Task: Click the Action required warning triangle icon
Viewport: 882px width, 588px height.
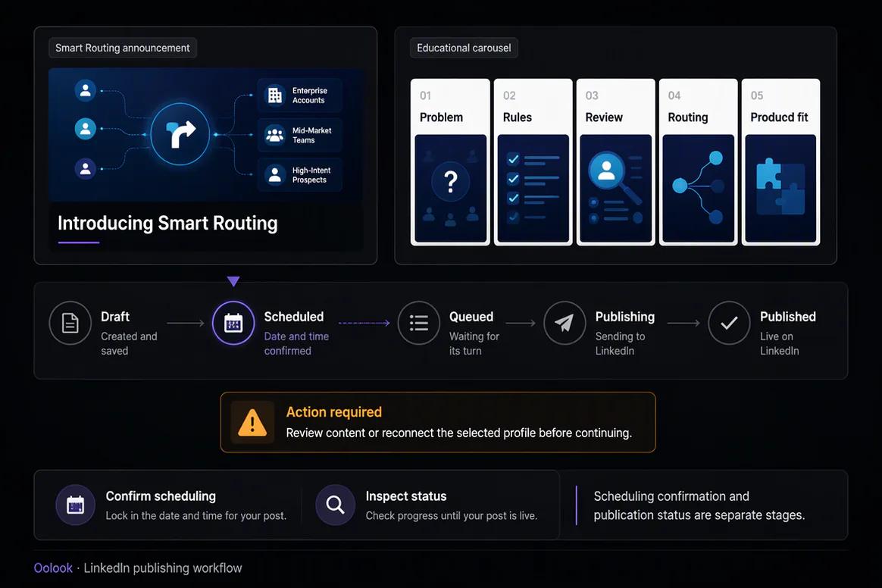Action: pos(252,423)
